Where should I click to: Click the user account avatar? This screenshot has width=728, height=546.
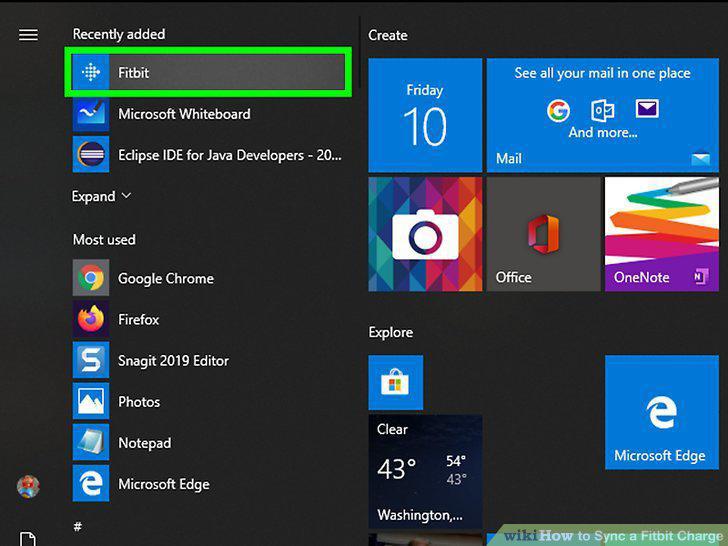(x=28, y=487)
